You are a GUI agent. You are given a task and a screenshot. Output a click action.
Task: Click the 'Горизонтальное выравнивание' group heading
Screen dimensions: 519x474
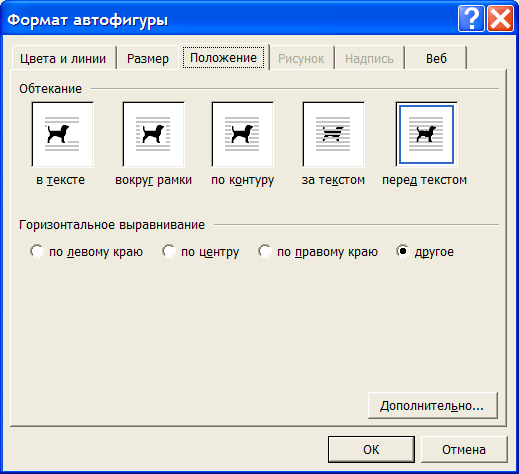click(112, 225)
